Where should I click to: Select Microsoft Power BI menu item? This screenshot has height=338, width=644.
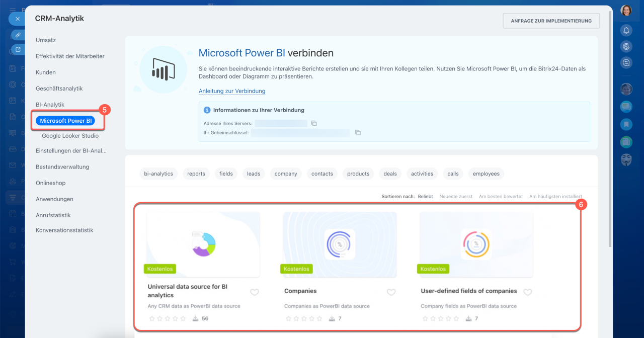coord(65,121)
